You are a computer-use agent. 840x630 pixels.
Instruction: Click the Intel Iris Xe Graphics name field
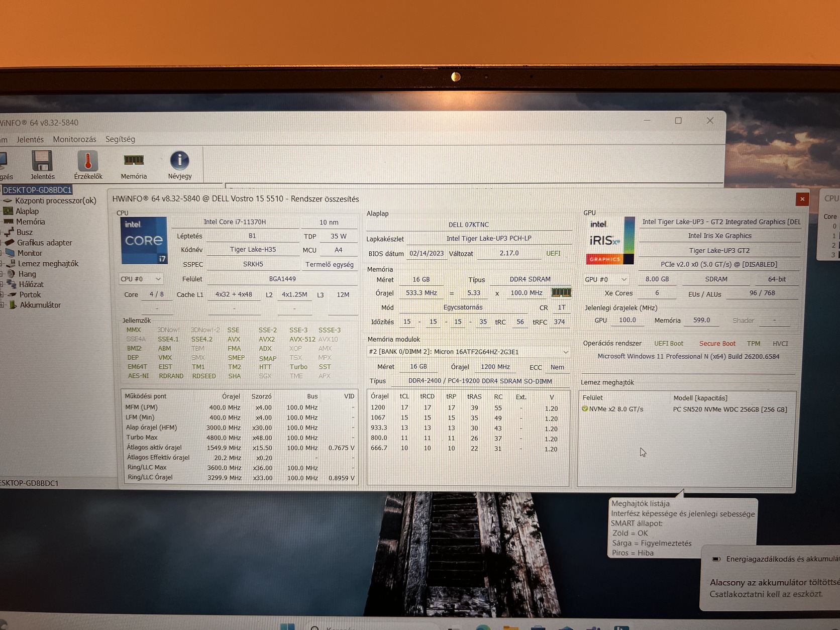(719, 236)
